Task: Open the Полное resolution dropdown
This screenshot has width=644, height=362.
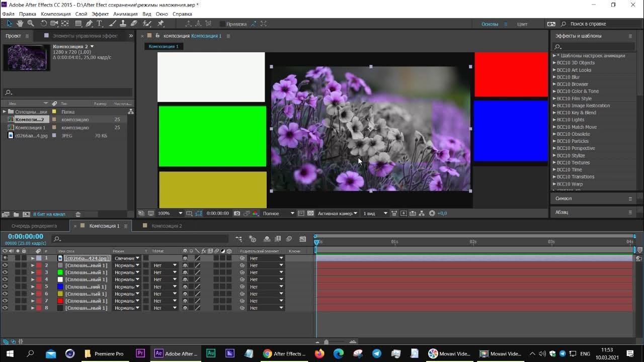Action: point(278,213)
